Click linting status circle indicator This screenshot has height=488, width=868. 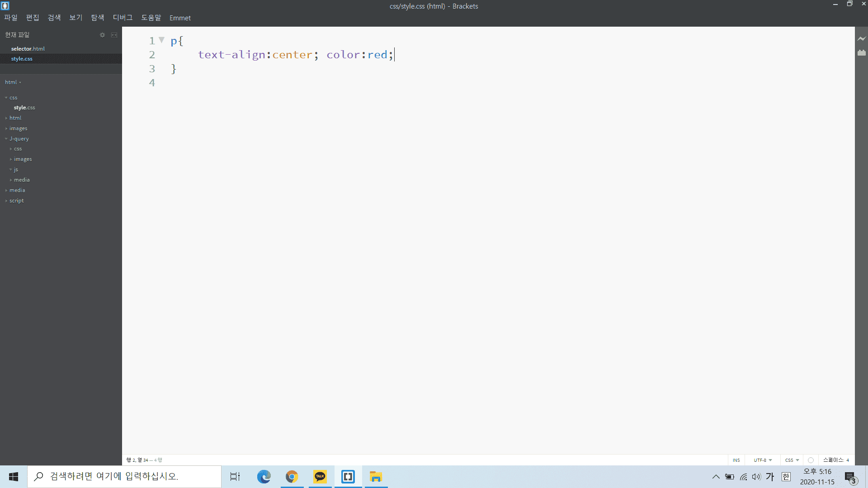tap(811, 460)
